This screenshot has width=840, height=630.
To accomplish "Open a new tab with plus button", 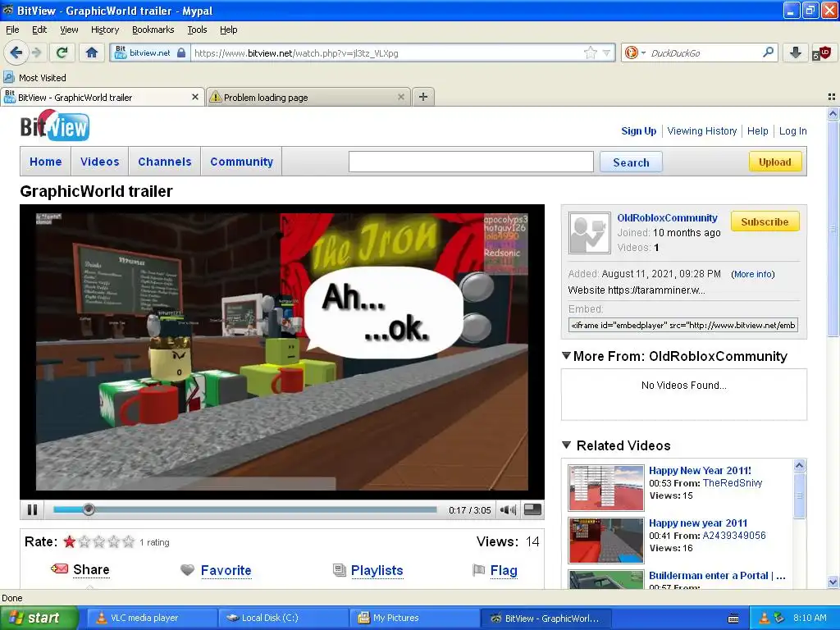I will [x=423, y=97].
